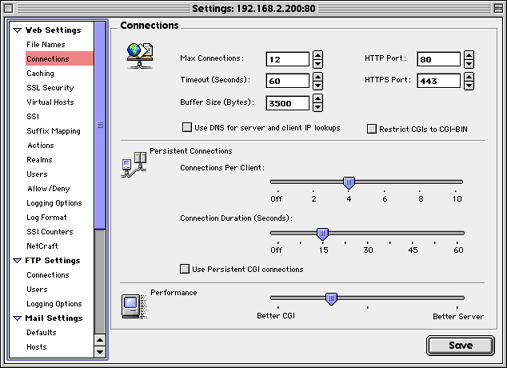Open Realms settings

[39, 160]
